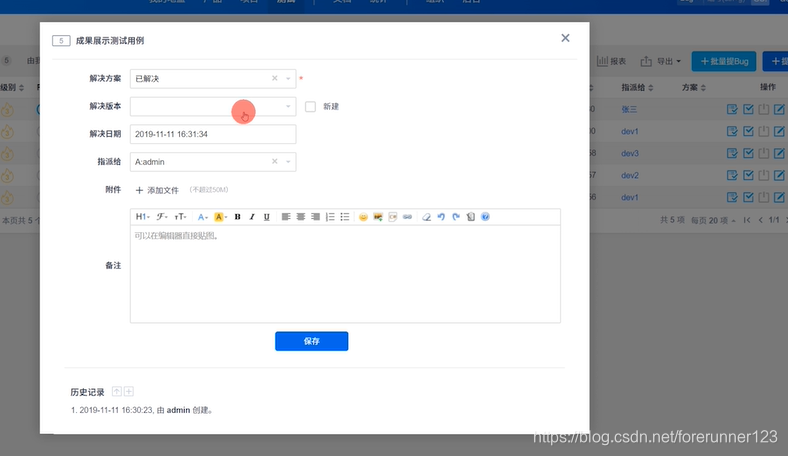This screenshot has width=788, height=456.
Task: Click the resolve checkmark icon in 张三 row
Action: pos(748,109)
